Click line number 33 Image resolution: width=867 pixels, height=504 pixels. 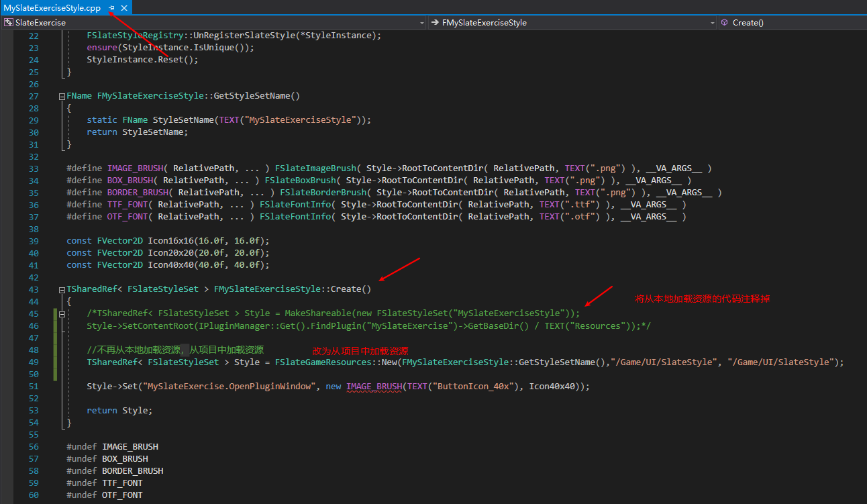34,168
